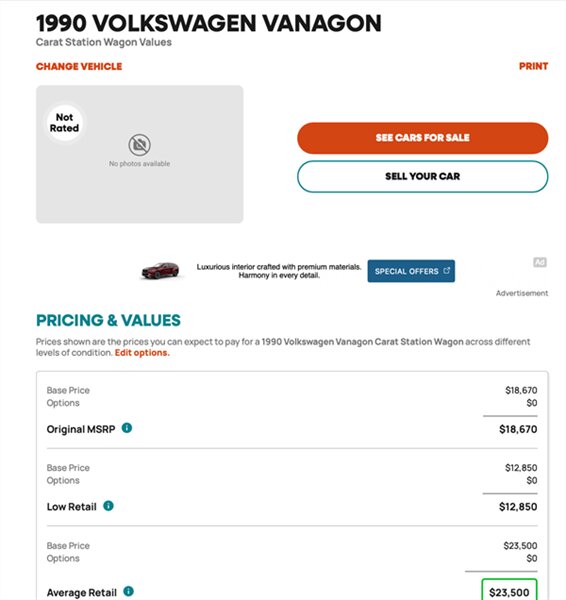Click the no-photos camera icon

pos(139,145)
